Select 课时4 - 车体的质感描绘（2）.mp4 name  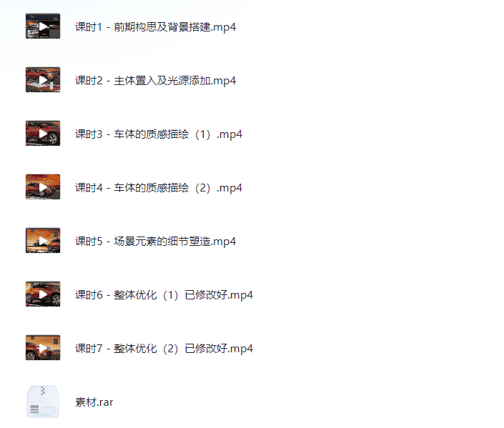pos(159,188)
